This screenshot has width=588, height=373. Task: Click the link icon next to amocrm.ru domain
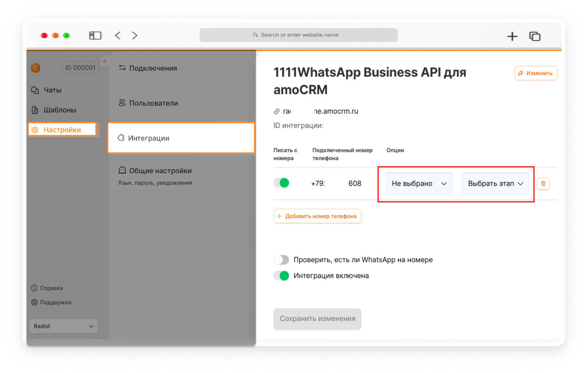click(x=277, y=111)
